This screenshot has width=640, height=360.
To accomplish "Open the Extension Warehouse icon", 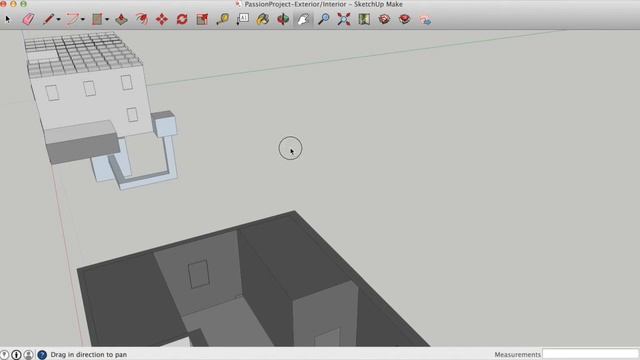I will coord(404,19).
